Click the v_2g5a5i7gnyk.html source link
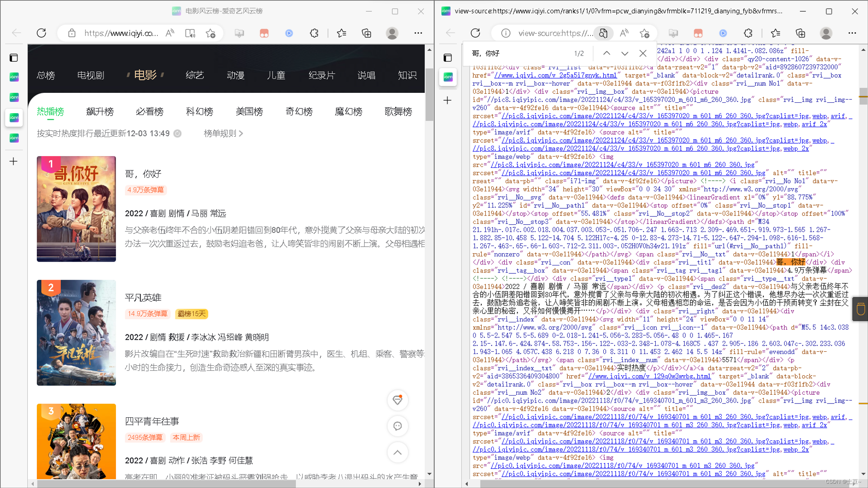This screenshot has height=488, width=868. [555, 75]
